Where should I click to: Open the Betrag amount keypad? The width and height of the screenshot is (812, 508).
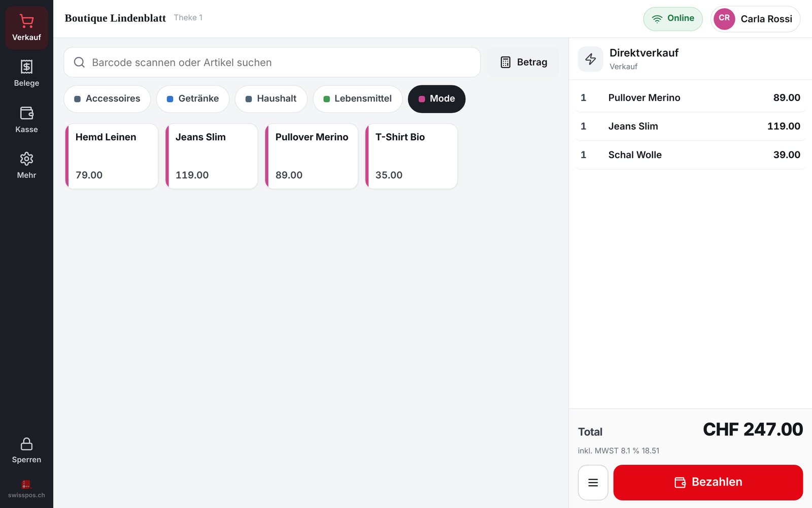[523, 62]
